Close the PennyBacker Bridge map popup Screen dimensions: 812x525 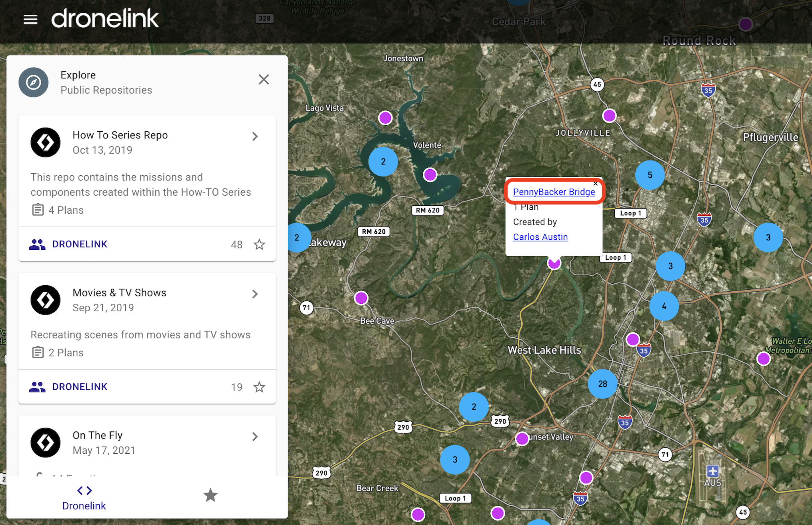(596, 184)
